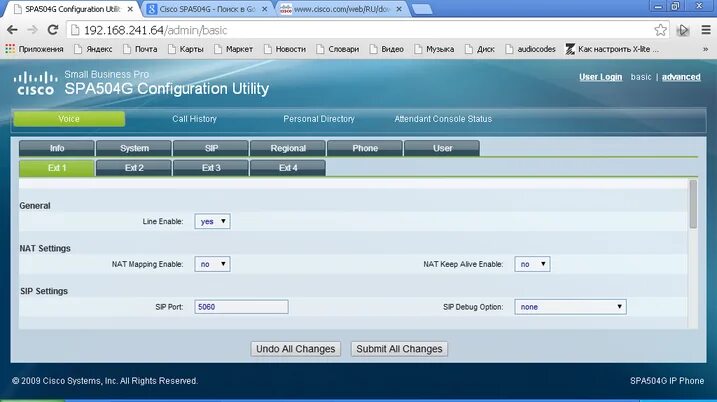Screen dimensions: 717x402
Task: Select the Ext 4 tab
Action: point(288,168)
